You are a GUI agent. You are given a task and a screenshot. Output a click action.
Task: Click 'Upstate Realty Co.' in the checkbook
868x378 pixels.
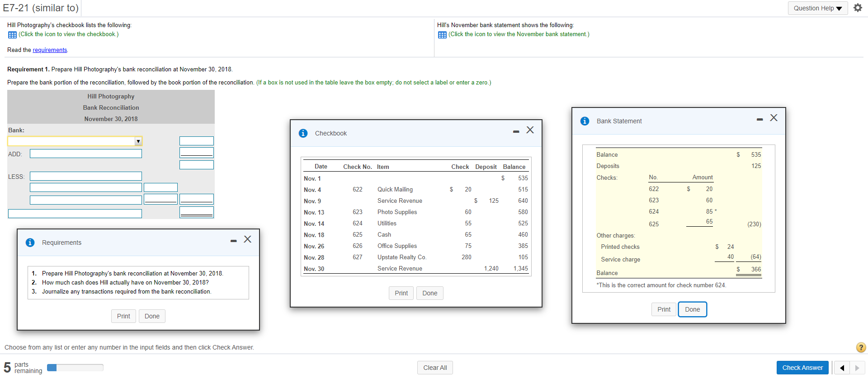[402, 257]
